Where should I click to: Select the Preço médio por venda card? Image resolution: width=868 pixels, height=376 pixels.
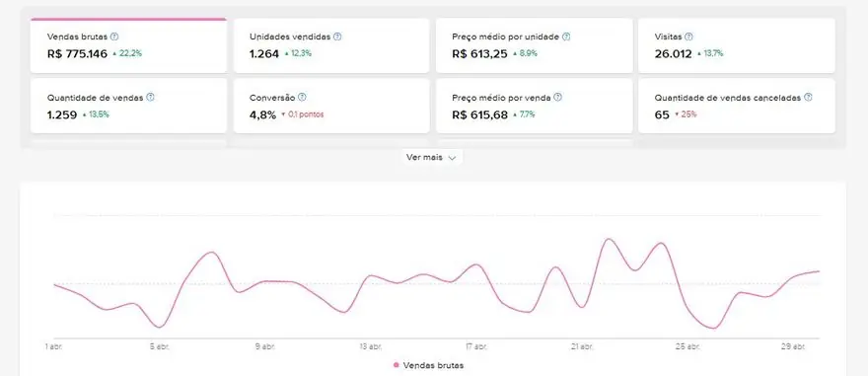pyautogui.click(x=535, y=106)
